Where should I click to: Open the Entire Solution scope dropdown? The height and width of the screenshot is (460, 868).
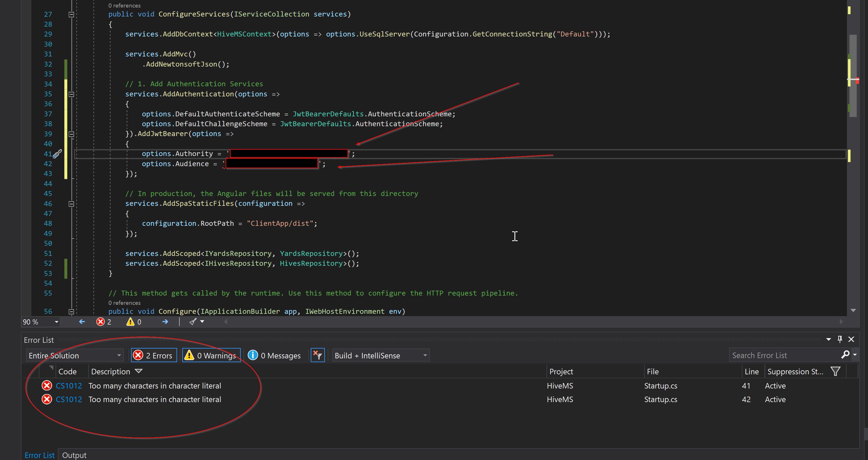click(119, 355)
